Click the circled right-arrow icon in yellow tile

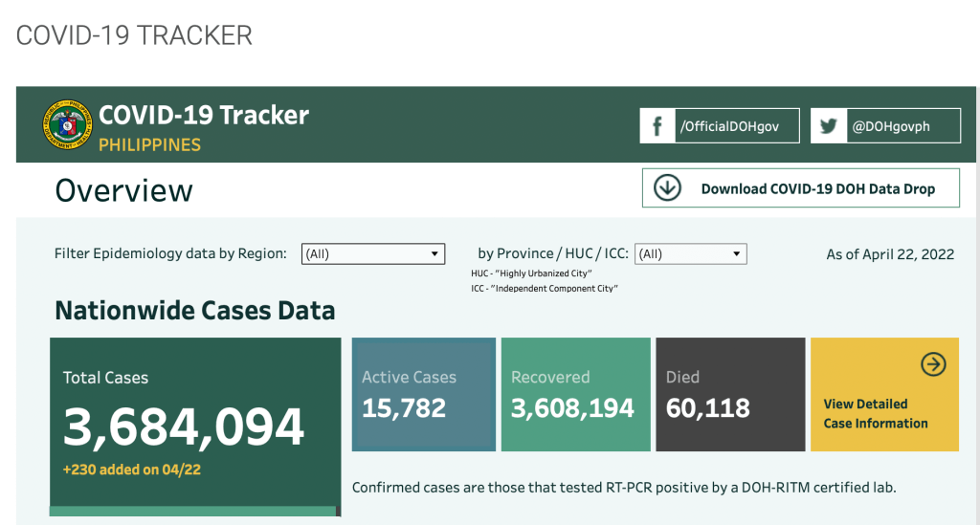[932, 364]
